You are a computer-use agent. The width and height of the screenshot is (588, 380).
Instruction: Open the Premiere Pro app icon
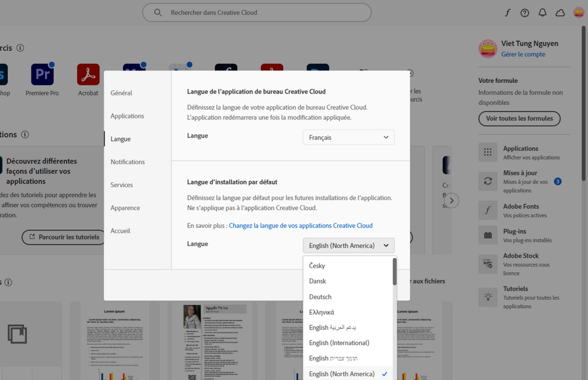click(x=42, y=74)
